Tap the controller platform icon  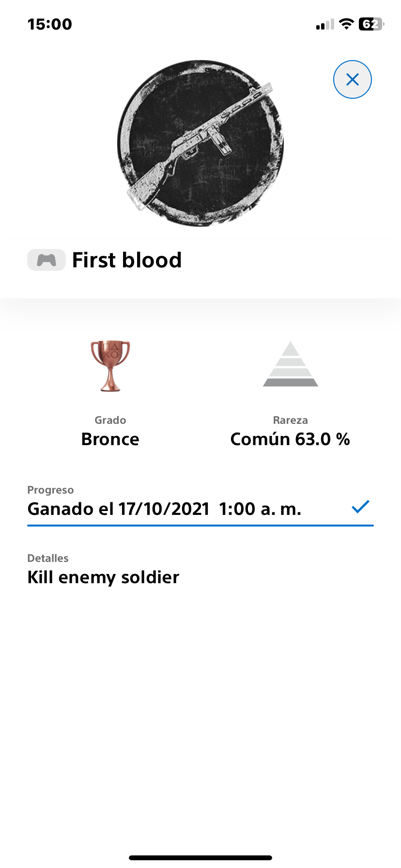(x=46, y=260)
